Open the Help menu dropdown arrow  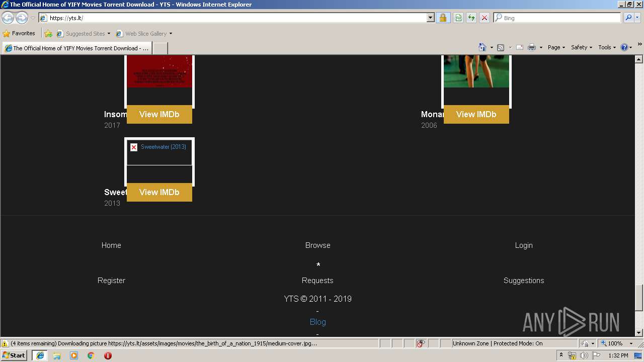pyautogui.click(x=630, y=47)
